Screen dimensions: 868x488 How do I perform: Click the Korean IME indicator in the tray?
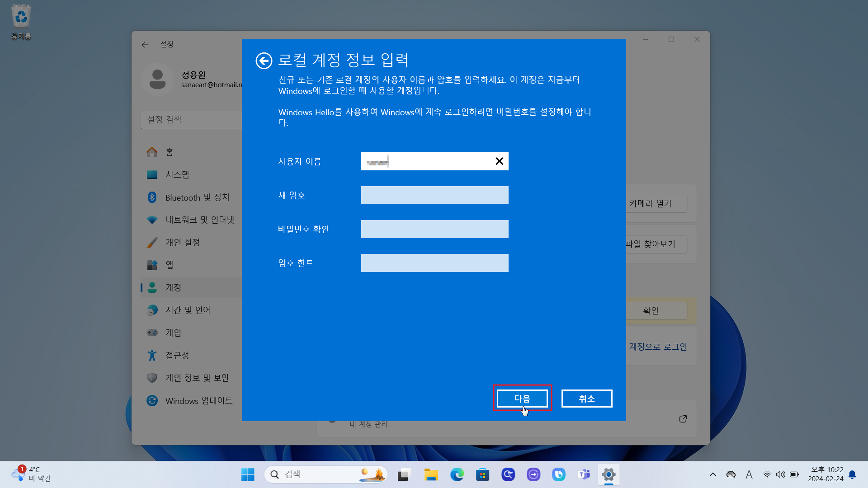click(x=749, y=474)
